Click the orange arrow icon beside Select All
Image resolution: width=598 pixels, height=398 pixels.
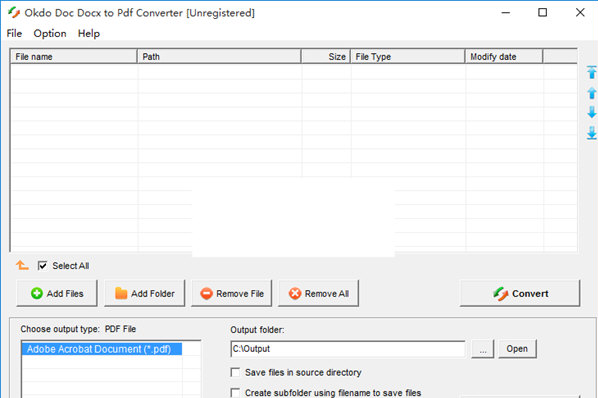point(22,265)
